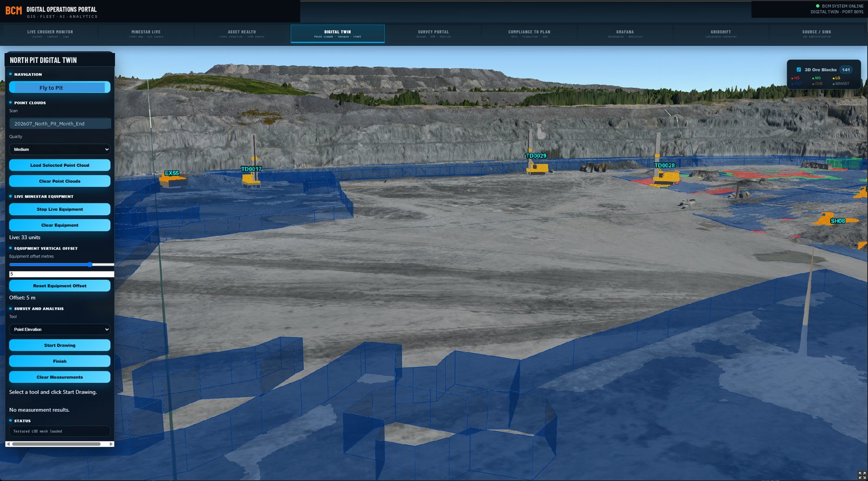Click the Start Drawing button
The image size is (868, 481).
[x=60, y=345]
